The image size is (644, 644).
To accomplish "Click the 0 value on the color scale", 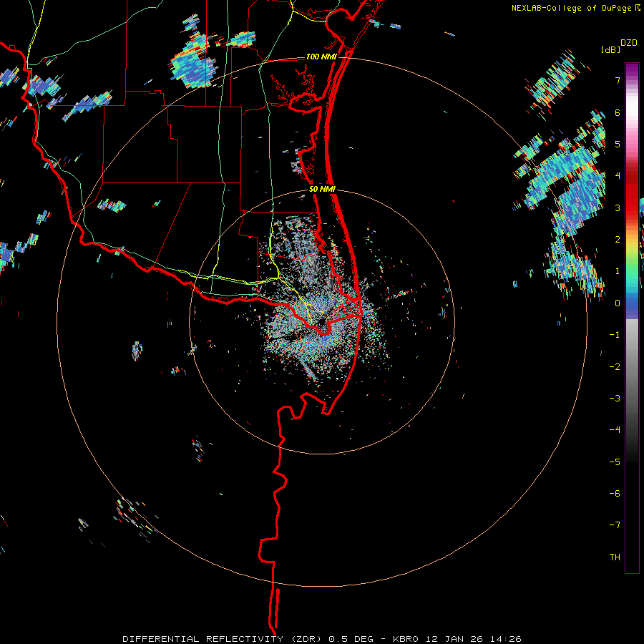I will click(x=618, y=303).
